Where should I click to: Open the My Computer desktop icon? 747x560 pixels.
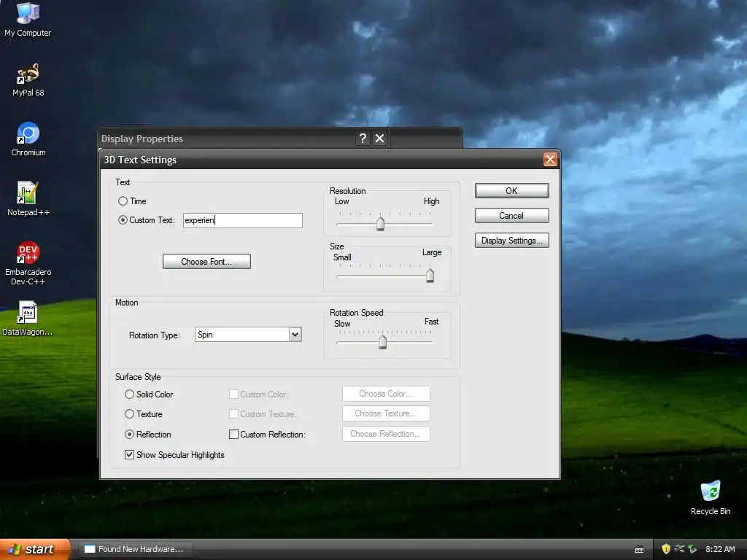click(x=28, y=19)
